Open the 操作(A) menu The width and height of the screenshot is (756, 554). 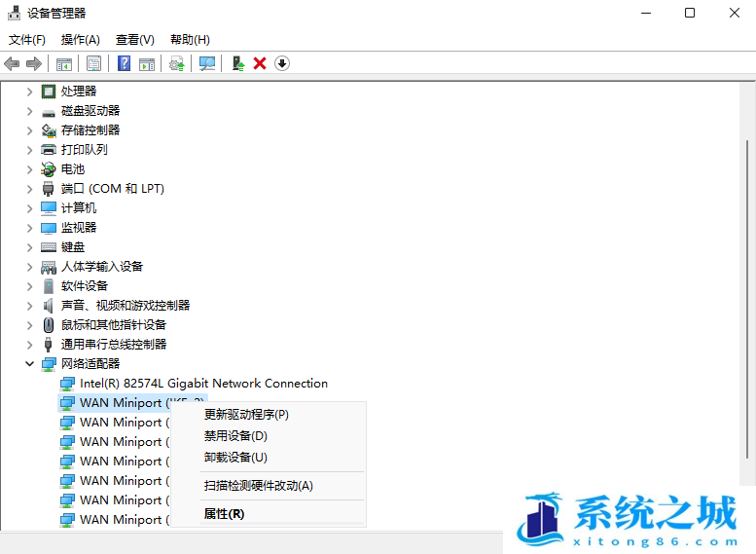[81, 40]
